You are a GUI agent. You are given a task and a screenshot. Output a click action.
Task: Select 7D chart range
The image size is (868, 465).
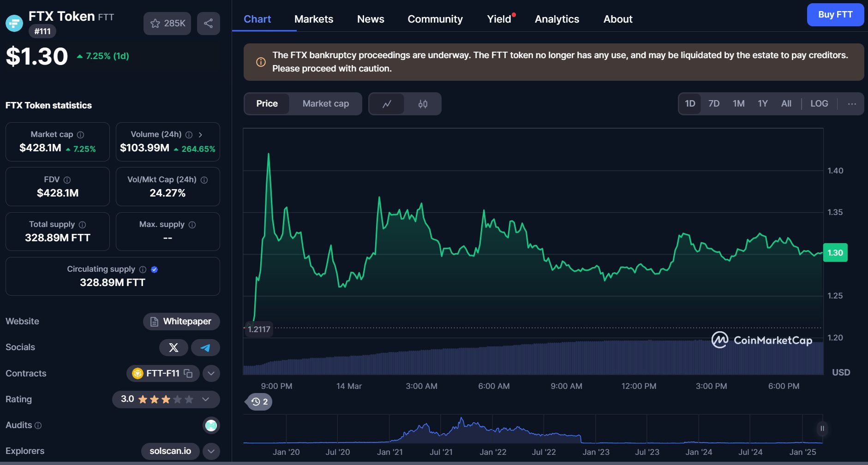click(x=714, y=104)
